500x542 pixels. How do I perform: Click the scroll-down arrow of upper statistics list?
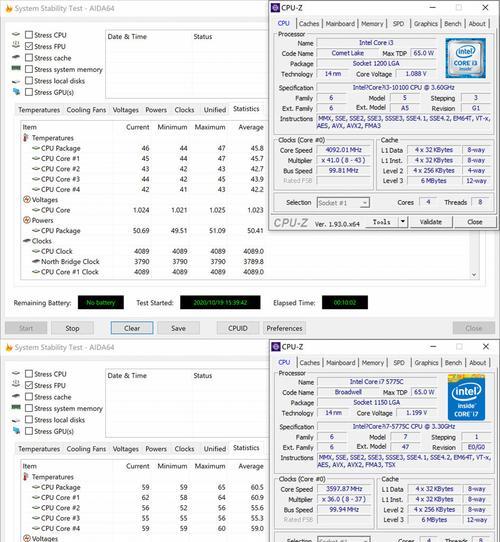[x=474, y=274]
